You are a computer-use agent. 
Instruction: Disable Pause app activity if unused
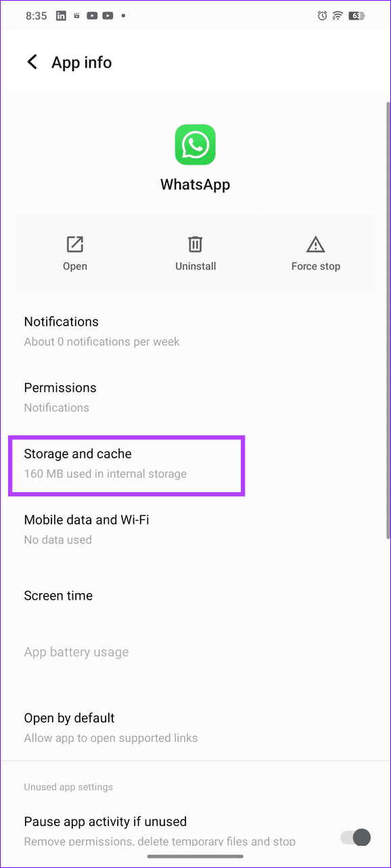tap(354, 838)
